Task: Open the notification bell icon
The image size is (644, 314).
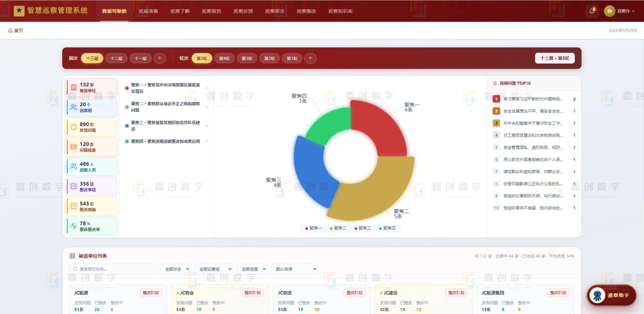Action: (592, 11)
